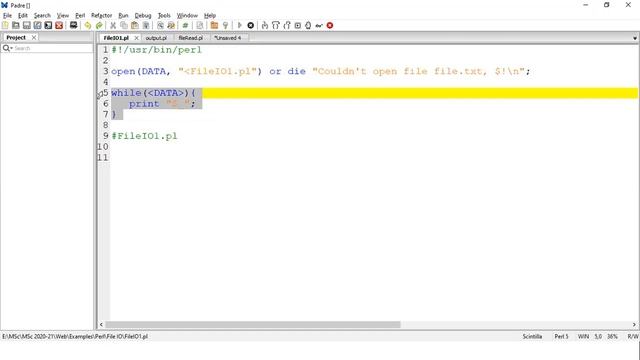This screenshot has width=640, height=360.
Task: Click the scrollbar right arrow in the editor
Action: [634, 325]
